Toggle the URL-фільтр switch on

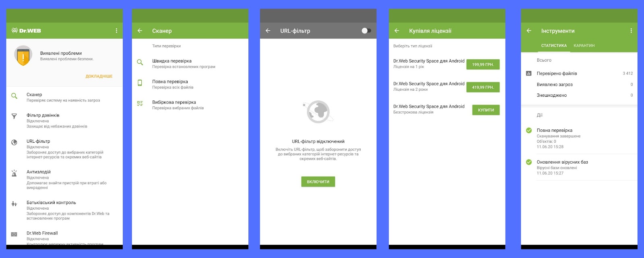click(366, 31)
